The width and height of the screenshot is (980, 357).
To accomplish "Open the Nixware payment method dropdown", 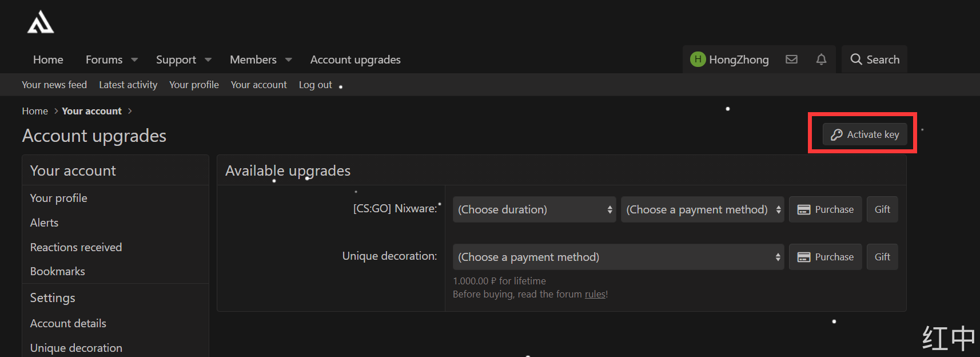I will pyautogui.click(x=702, y=209).
